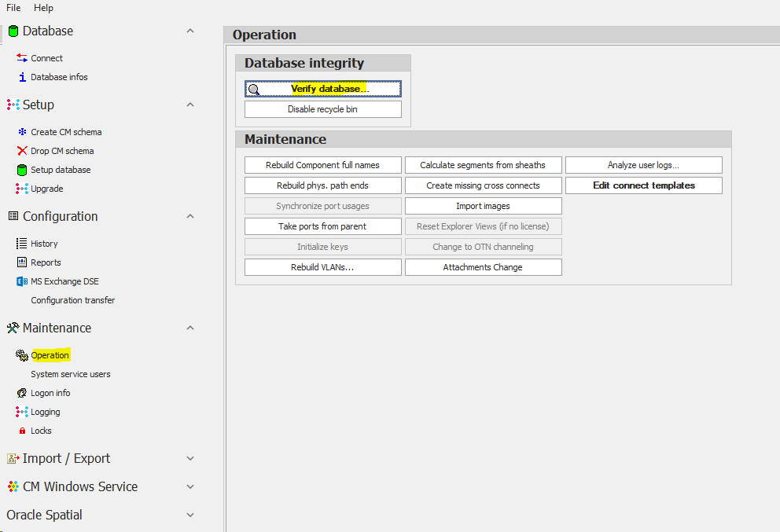Click the Import images button
The height and width of the screenshot is (532, 780).
[483, 206]
